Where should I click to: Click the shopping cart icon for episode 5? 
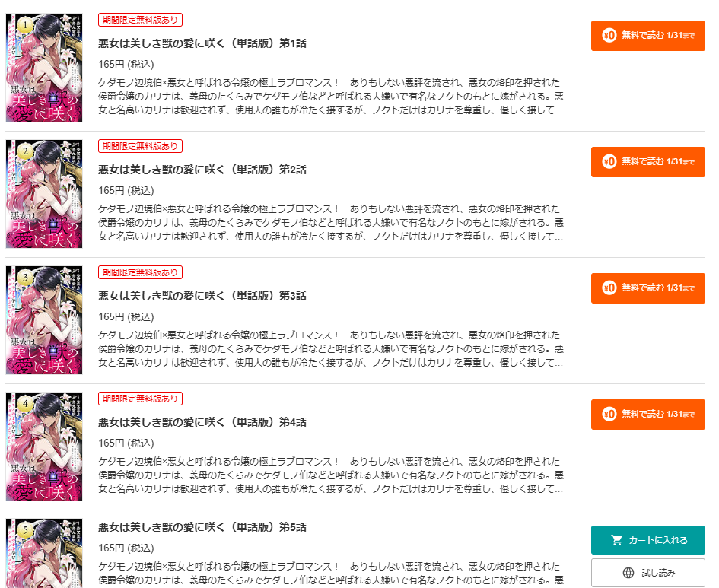tap(617, 540)
